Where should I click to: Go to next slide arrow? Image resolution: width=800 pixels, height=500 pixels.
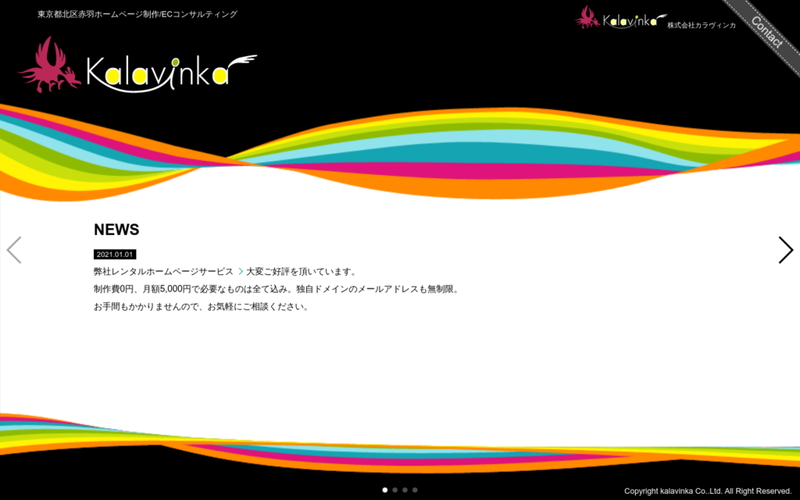tap(786, 250)
